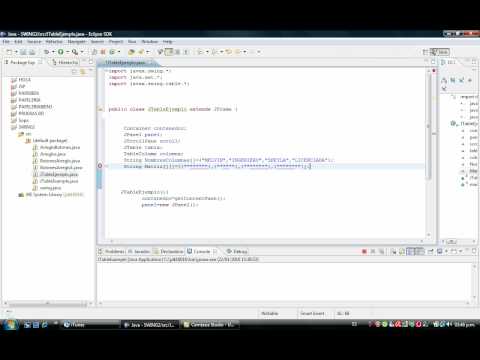Click the Windows Start button
480x360 pixels.
point(10,324)
